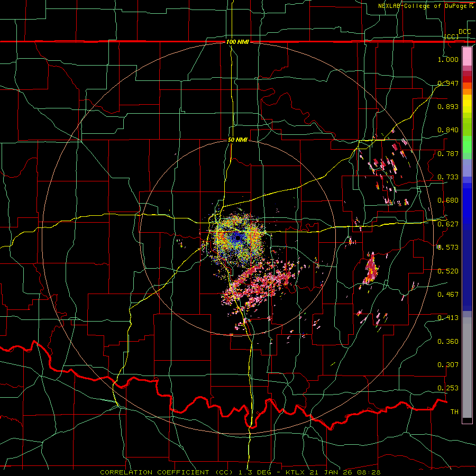
Task: Click the TH threshold label
Action: click(x=454, y=412)
